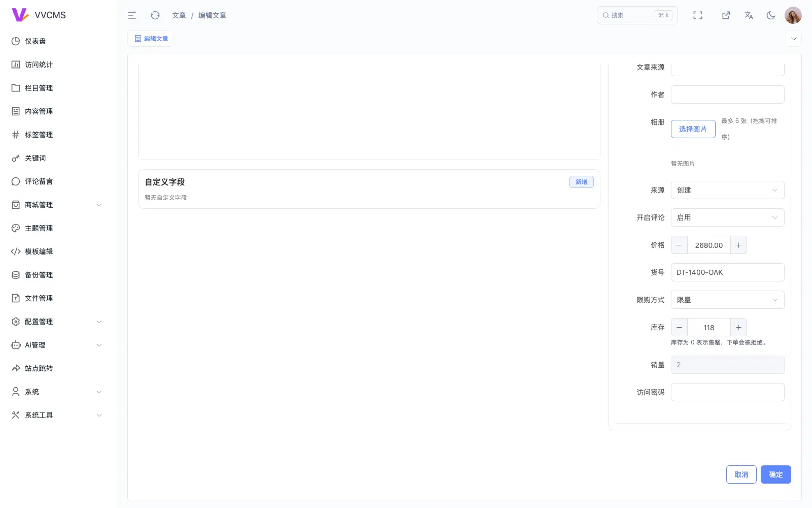The width and height of the screenshot is (812, 508).
Task: Click the search box in the header
Action: [637, 15]
